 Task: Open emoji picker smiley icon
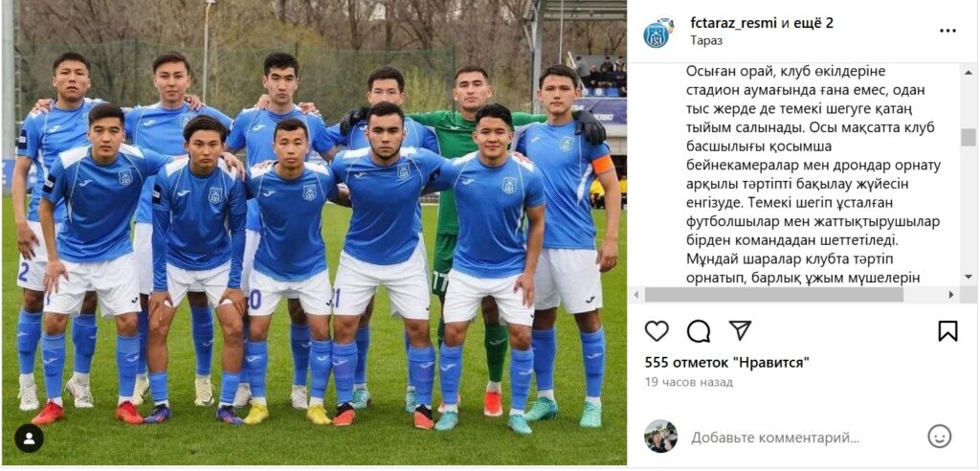pos(940,437)
